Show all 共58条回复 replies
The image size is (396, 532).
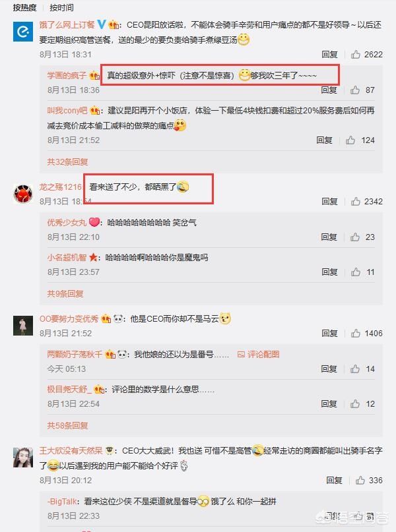pyautogui.click(x=67, y=425)
